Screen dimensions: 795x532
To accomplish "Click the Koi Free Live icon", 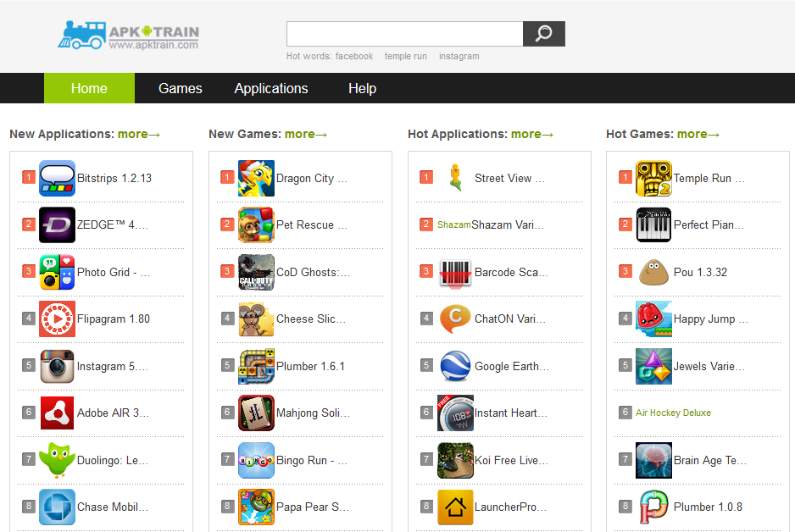I will (x=455, y=460).
